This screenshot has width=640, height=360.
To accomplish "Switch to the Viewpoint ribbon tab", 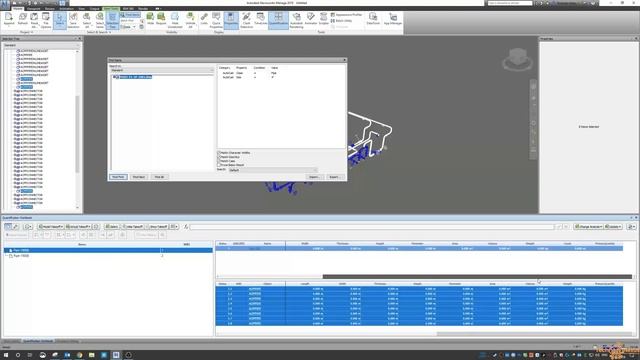I will (x=34, y=9).
